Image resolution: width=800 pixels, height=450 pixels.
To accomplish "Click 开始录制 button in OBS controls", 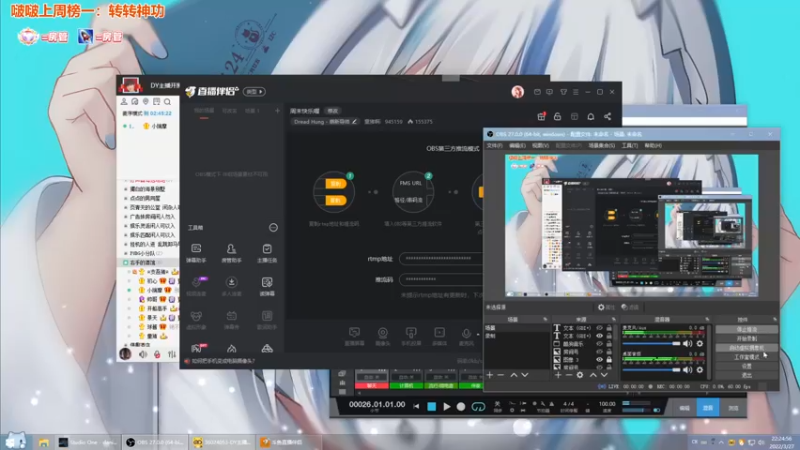I will pos(746,338).
